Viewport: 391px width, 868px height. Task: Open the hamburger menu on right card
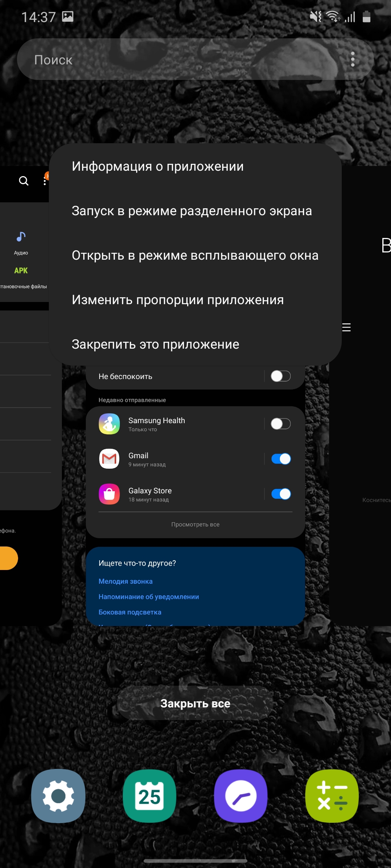pyautogui.click(x=346, y=327)
